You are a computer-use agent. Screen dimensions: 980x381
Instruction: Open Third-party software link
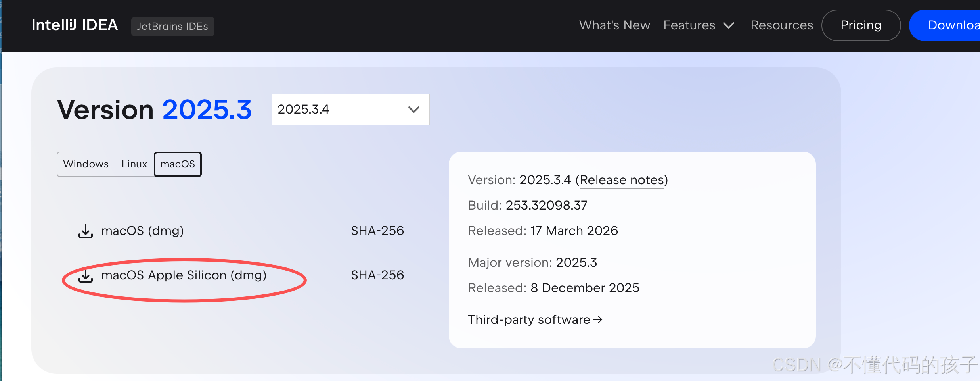535,319
